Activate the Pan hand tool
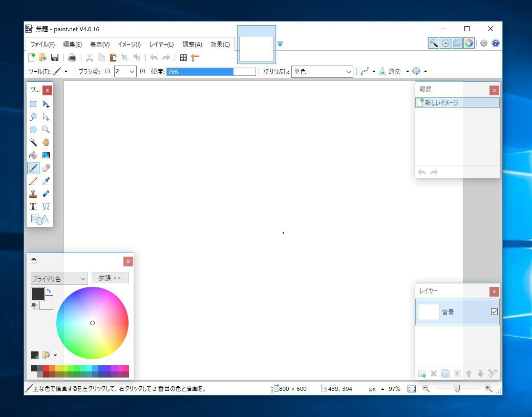 46,142
